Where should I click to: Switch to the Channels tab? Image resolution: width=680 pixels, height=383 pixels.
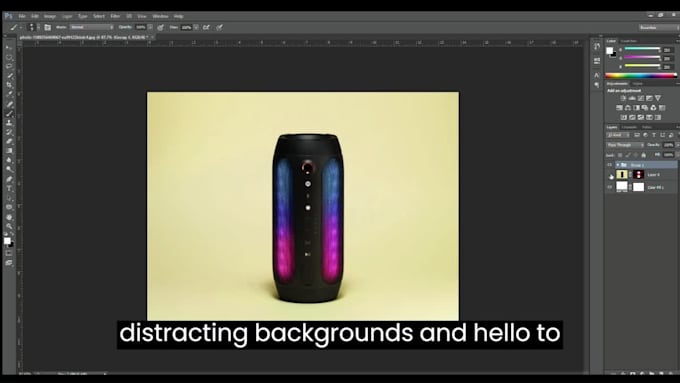(629, 127)
